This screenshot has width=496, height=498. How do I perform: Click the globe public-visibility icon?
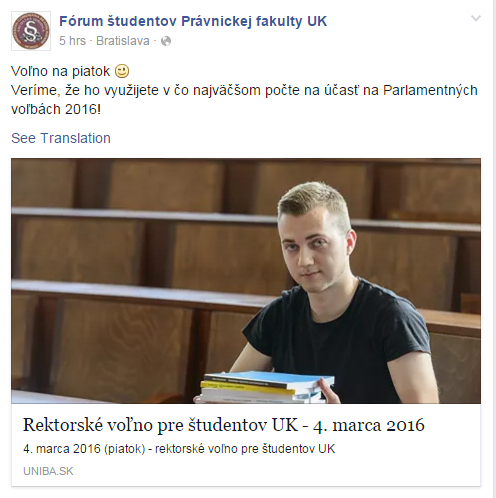(x=166, y=41)
